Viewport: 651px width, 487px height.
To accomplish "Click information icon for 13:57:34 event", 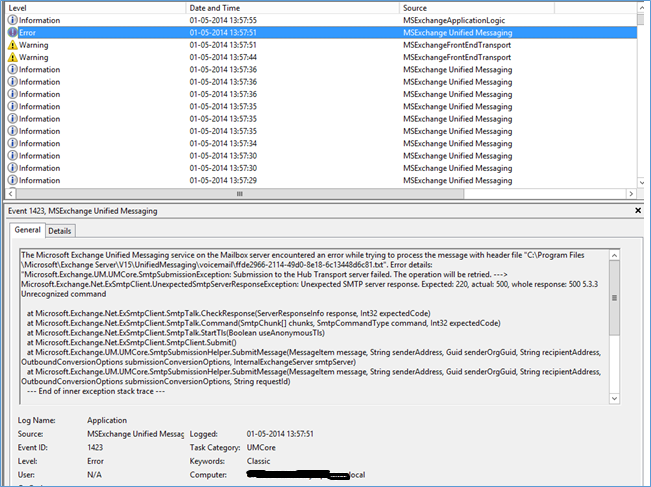I will [x=12, y=143].
